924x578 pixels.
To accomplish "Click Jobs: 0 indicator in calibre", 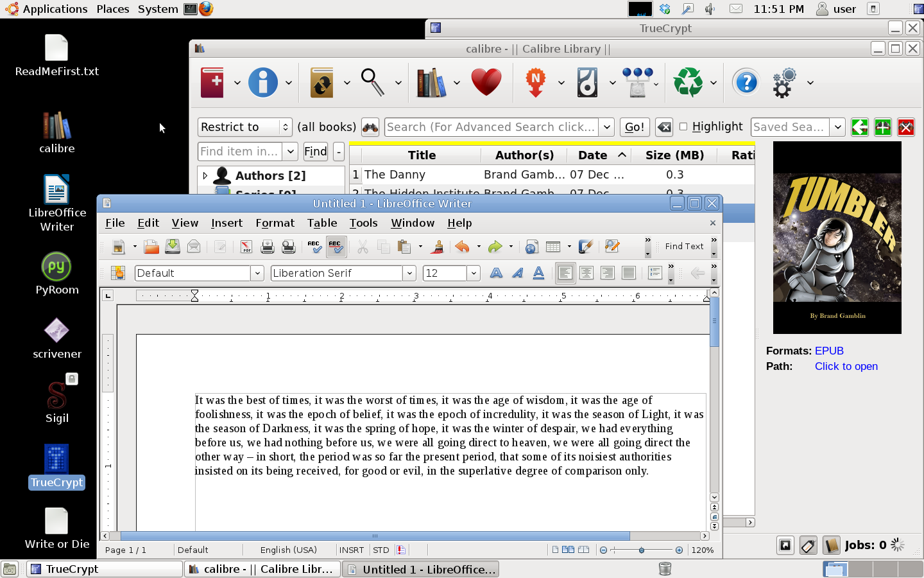I will click(x=866, y=545).
